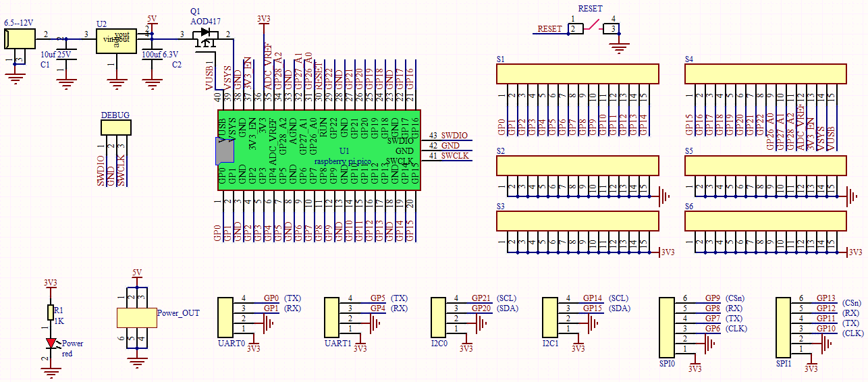Screen dimensions: 868x382
Task: Select the DEBUG three-pin header body
Action: coord(115,128)
